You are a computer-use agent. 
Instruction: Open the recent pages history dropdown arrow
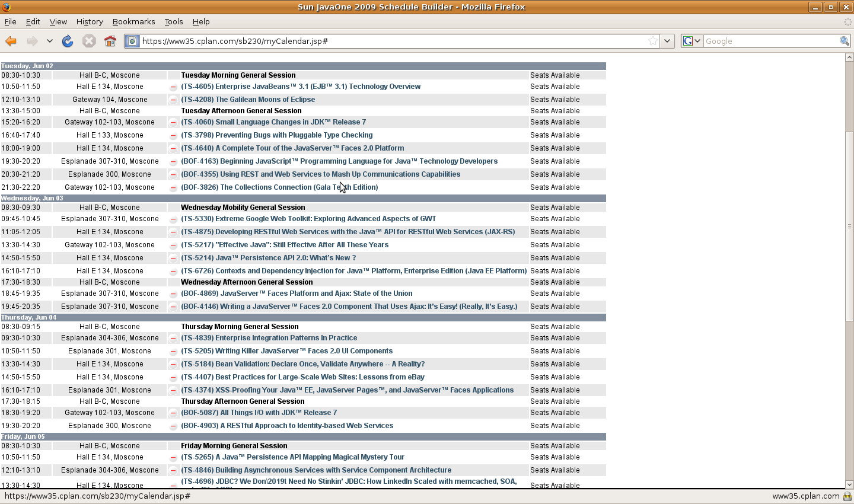(50, 41)
